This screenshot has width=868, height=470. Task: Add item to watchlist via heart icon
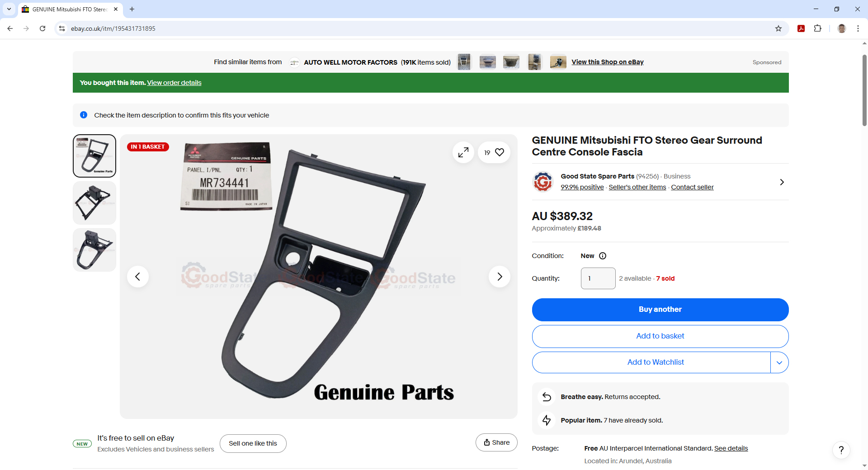[x=494, y=153]
